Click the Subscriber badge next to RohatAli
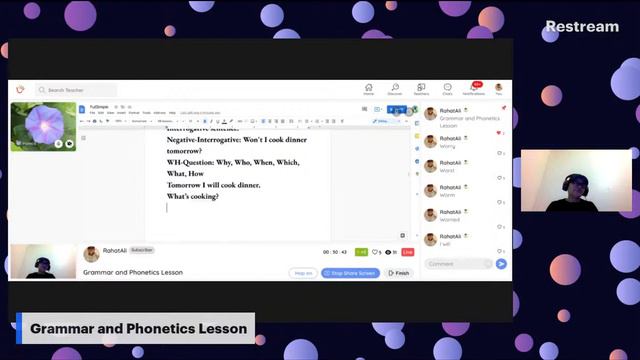This screenshot has width=640, height=360. coord(142,250)
